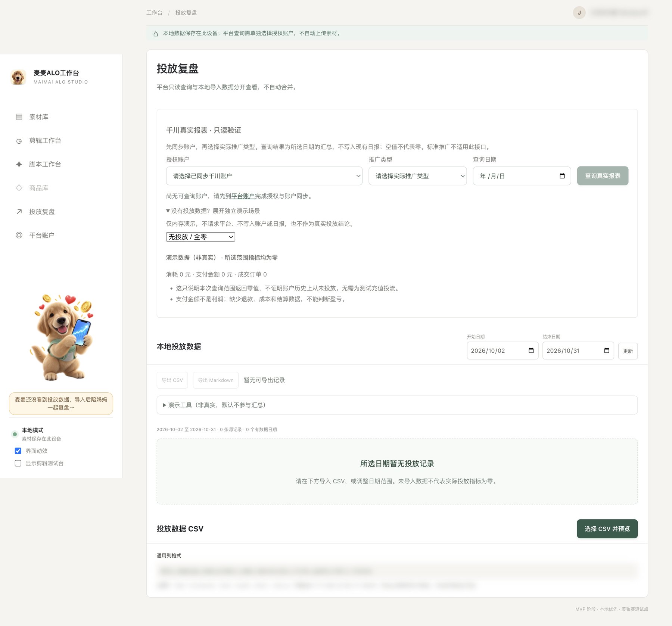Click the 开始日期 field showing 2026/10/02
This screenshot has width=672, height=626.
click(502, 351)
